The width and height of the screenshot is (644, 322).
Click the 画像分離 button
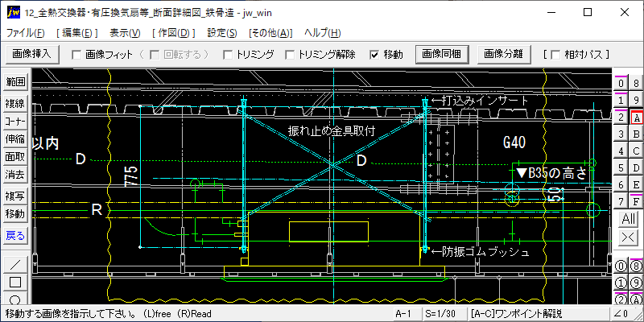coord(505,54)
